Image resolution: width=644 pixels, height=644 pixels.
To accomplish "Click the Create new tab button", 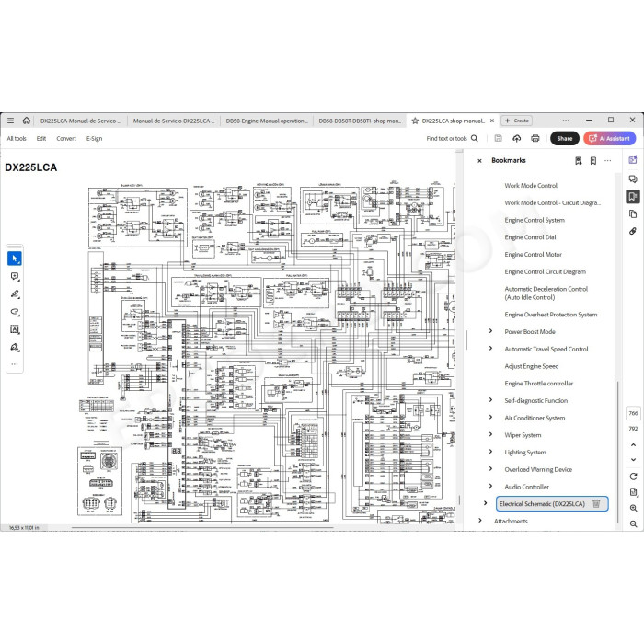I will [517, 121].
